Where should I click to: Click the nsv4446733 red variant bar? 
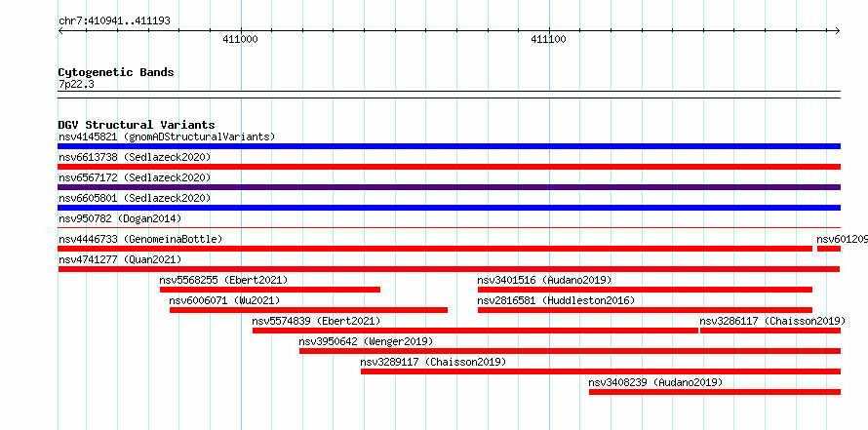coord(435,249)
